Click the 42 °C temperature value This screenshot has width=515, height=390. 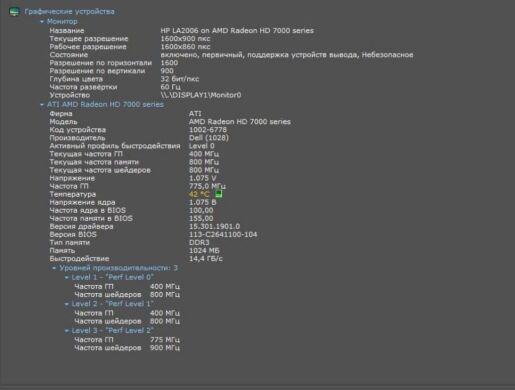point(199,194)
